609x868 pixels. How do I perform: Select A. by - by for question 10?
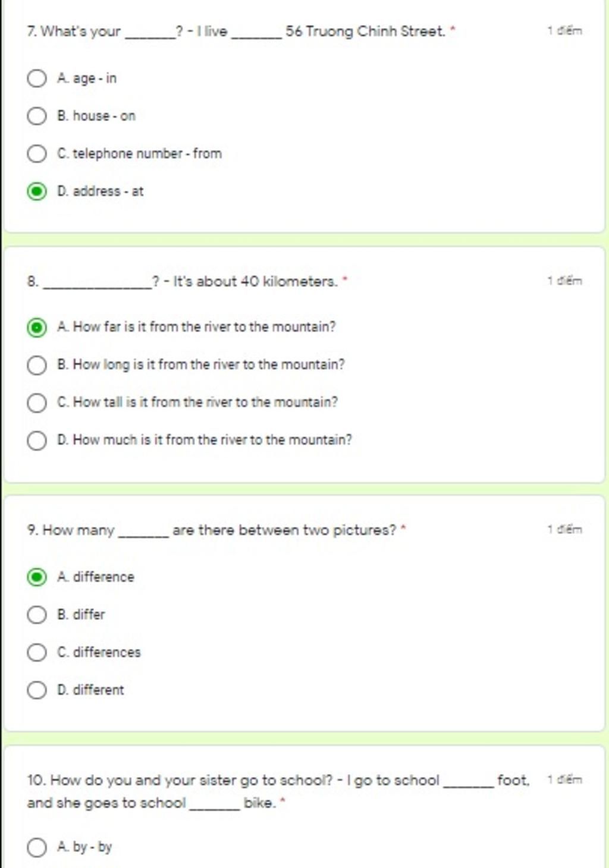[x=37, y=847]
